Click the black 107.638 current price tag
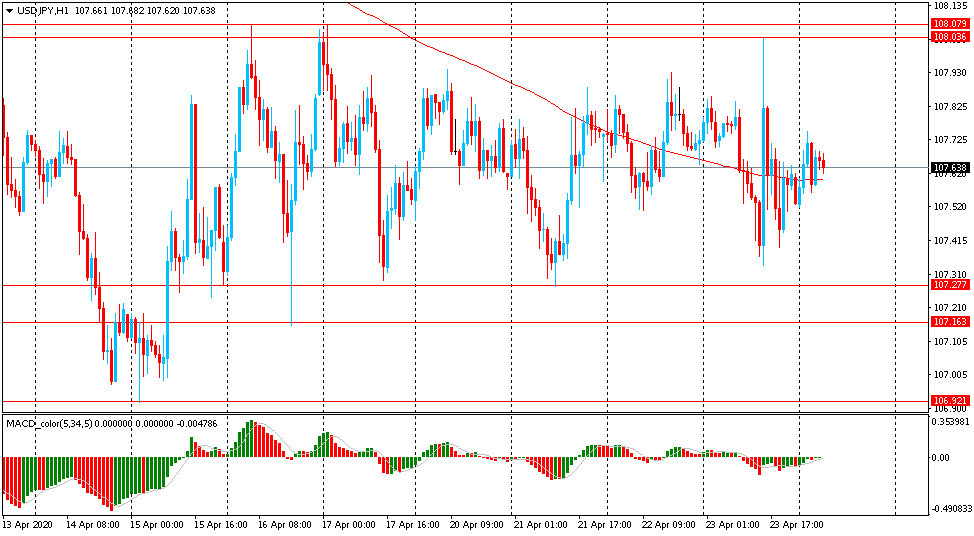This screenshot has width=974, height=536. (x=950, y=168)
